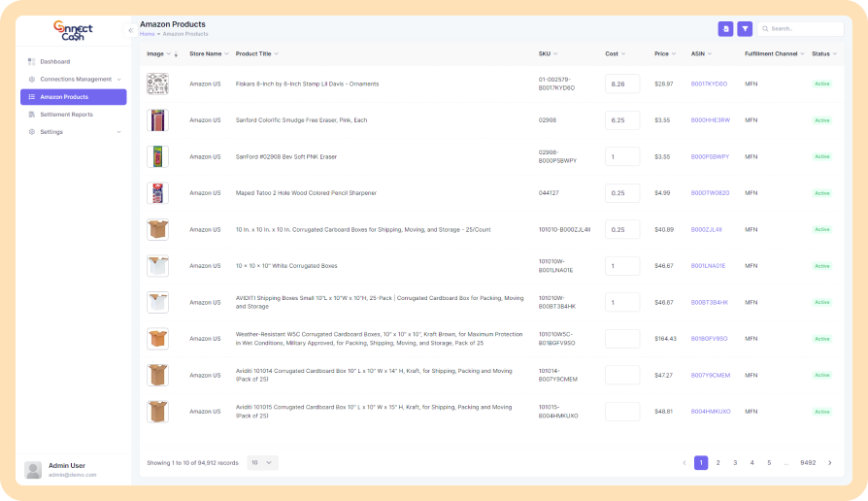Click the admin user avatar icon

coord(34,470)
